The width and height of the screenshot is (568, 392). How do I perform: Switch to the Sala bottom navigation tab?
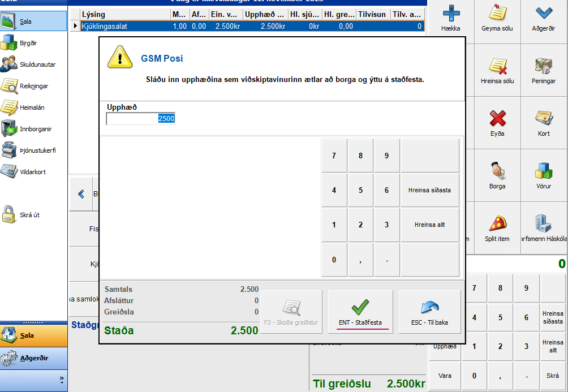pos(33,335)
